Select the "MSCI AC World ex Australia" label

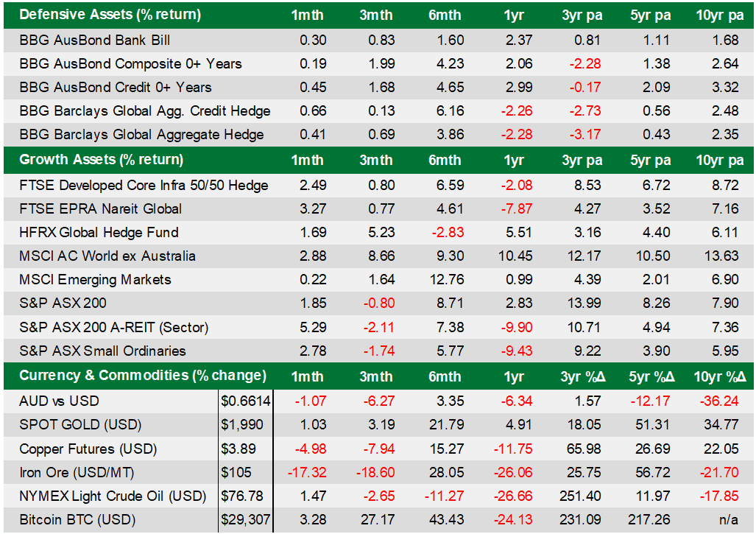(107, 256)
